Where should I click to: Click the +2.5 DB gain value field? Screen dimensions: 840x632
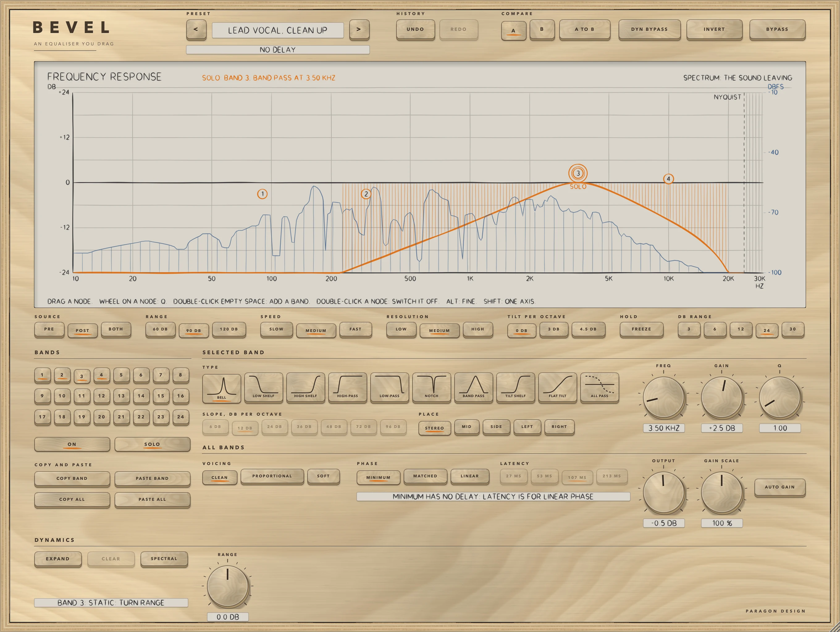click(721, 428)
